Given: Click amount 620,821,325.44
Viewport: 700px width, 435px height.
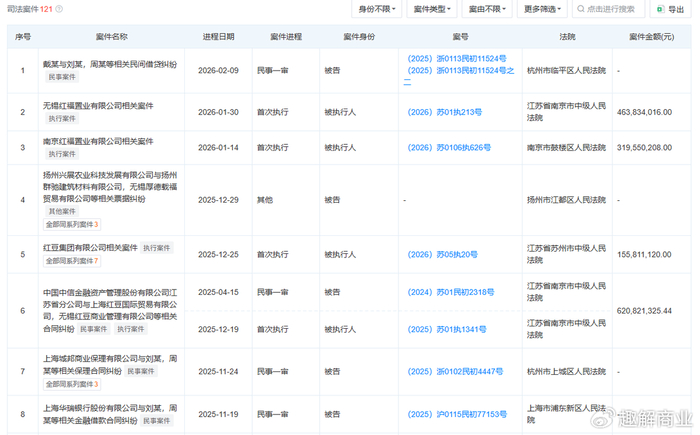Looking at the screenshot, I should point(644,311).
